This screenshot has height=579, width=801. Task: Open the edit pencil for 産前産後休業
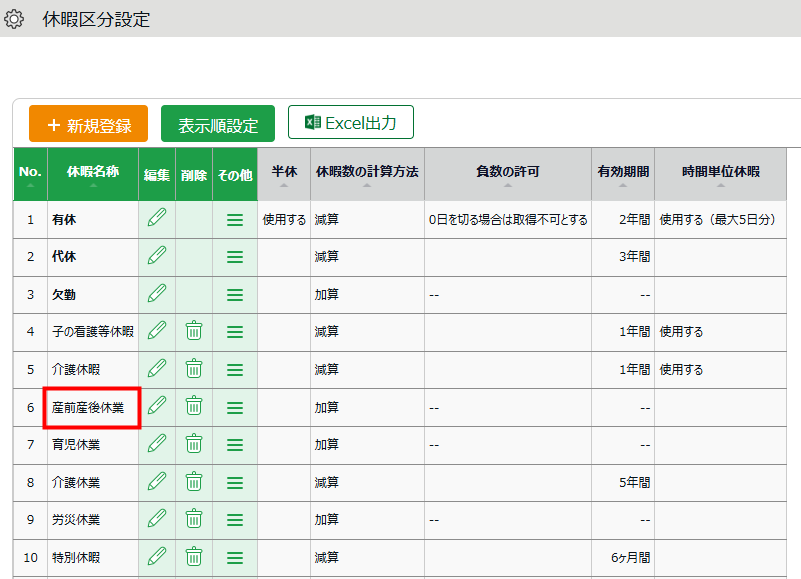point(157,406)
